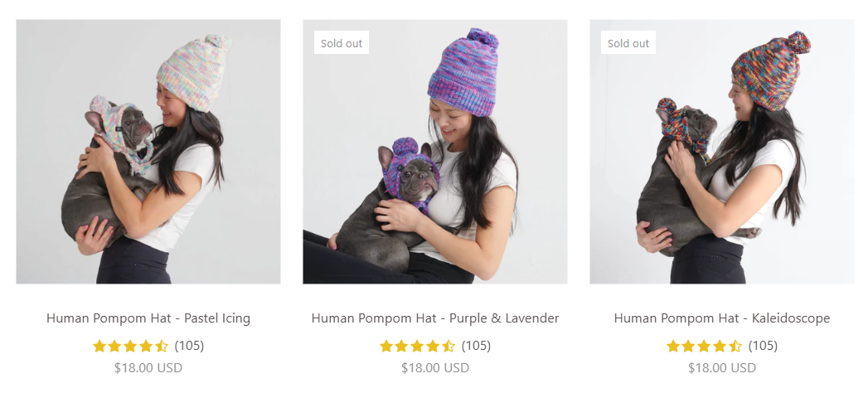This screenshot has height=393, width=868.
Task: Open the Pastel Icing hat product photo
Action: pos(148,152)
